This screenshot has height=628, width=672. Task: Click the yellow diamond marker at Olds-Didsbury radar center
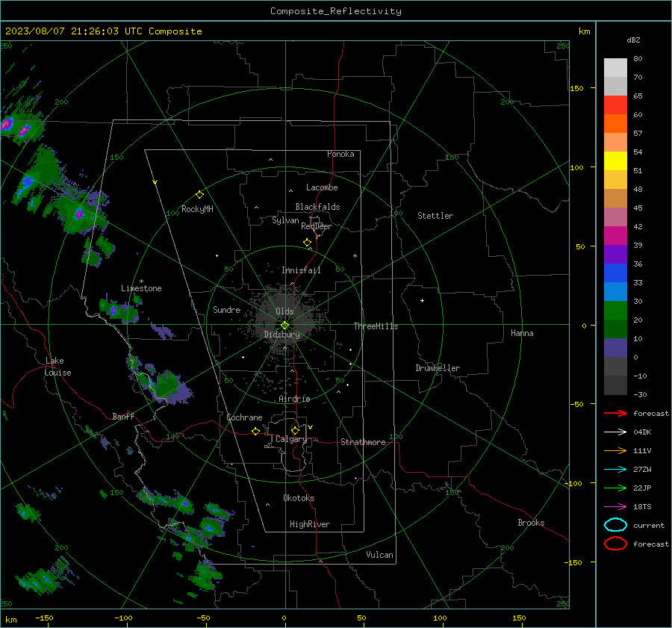(x=284, y=326)
